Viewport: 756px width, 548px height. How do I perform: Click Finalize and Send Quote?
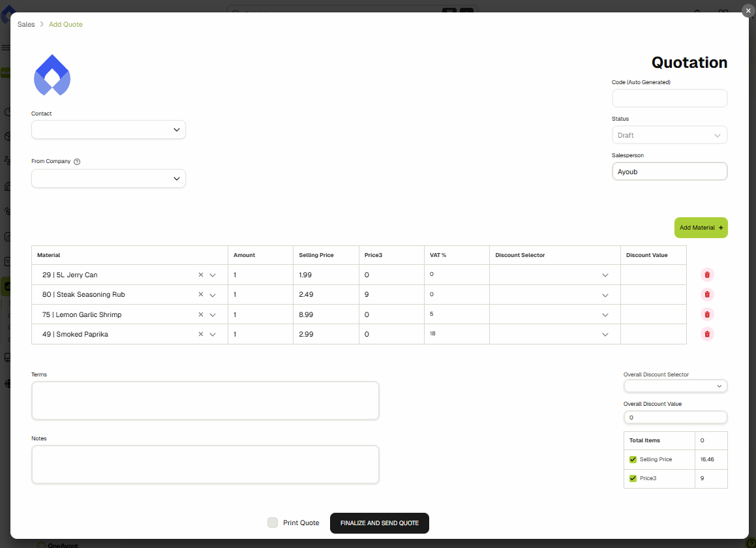click(379, 523)
